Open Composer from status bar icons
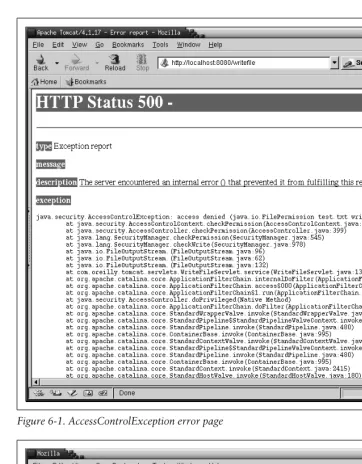This screenshot has height=464, width=362. tap(72, 393)
